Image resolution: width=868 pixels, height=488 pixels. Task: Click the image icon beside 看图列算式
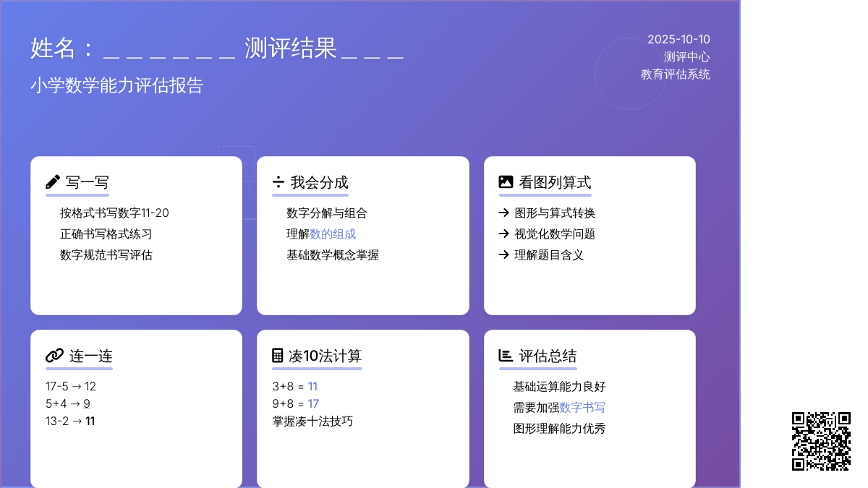point(506,182)
